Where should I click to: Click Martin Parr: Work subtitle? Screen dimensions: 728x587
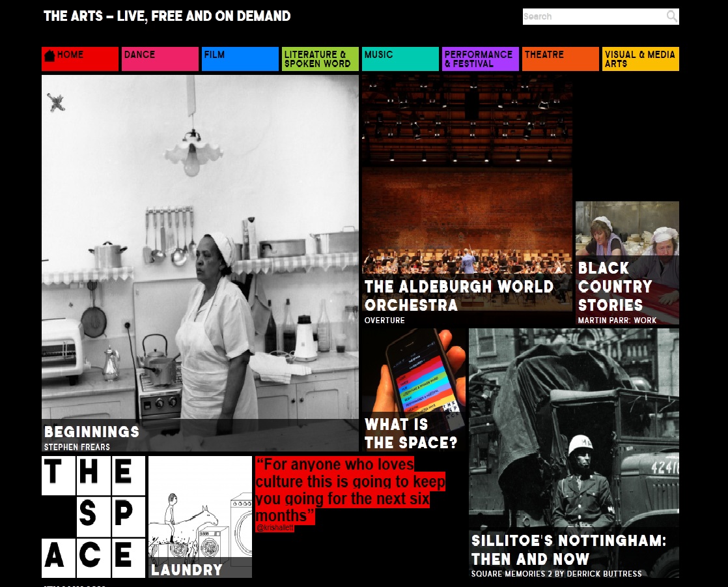[617, 321]
